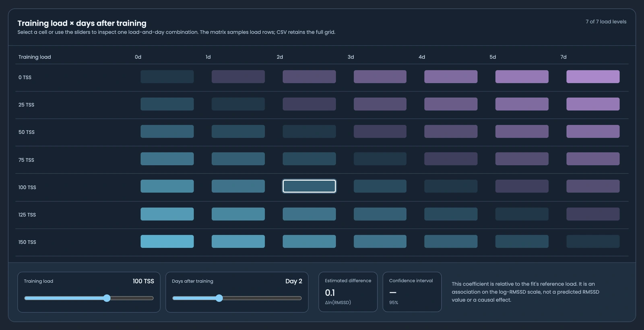The image size is (644, 330).
Task: Click the "3d" column header
Action: click(x=351, y=57)
